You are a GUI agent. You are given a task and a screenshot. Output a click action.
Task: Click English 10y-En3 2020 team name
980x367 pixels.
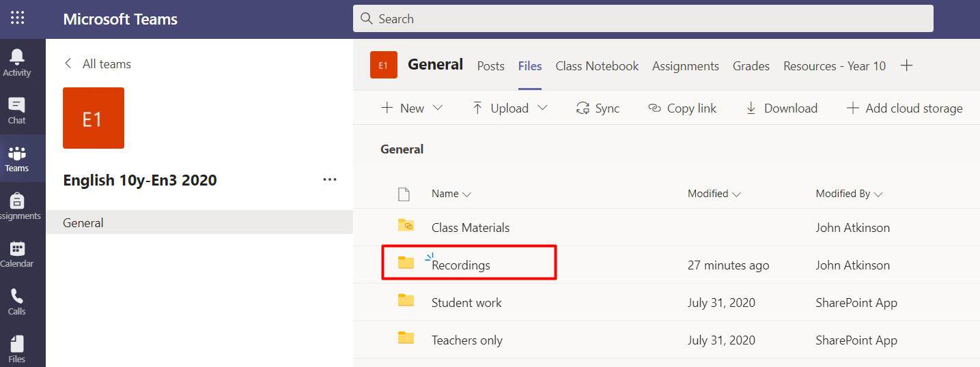click(x=140, y=180)
